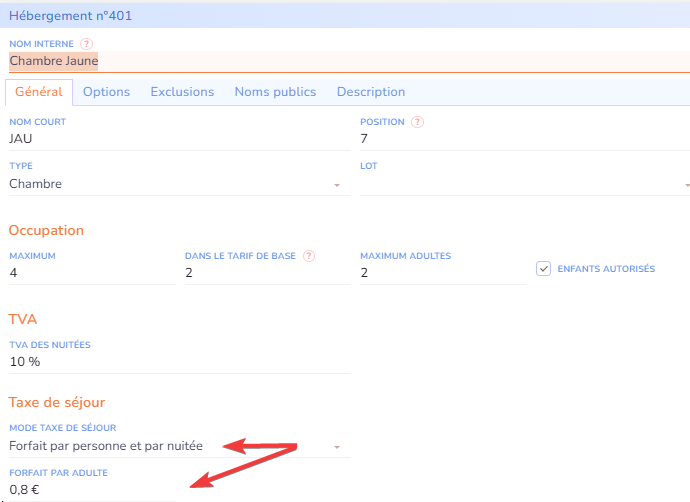Switch to the Général tab

[39, 92]
